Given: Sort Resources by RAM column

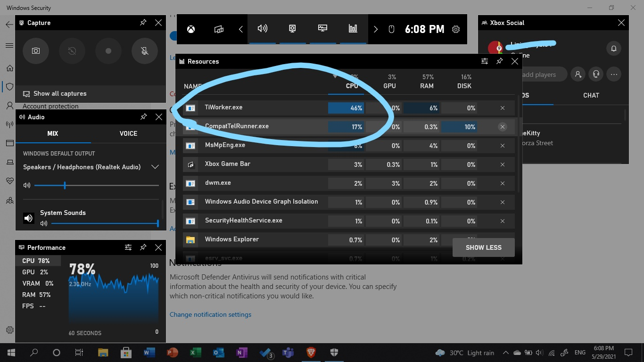Looking at the screenshot, I should pos(427,82).
